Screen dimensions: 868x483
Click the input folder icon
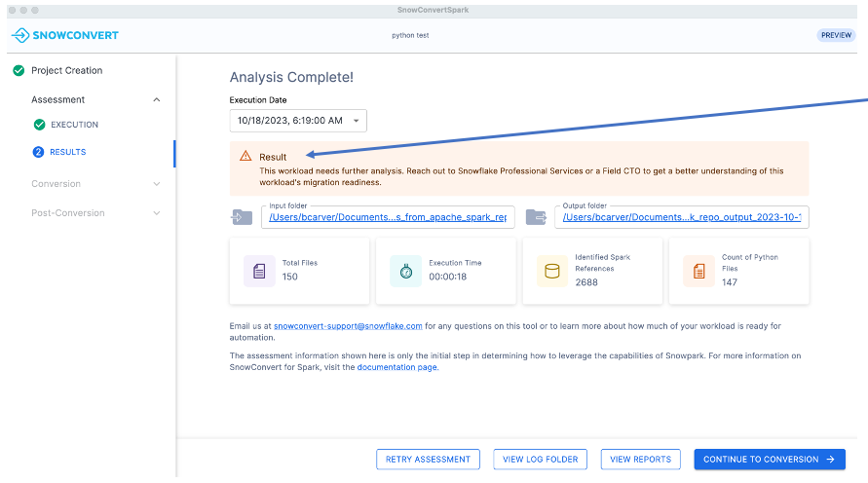pyautogui.click(x=241, y=216)
